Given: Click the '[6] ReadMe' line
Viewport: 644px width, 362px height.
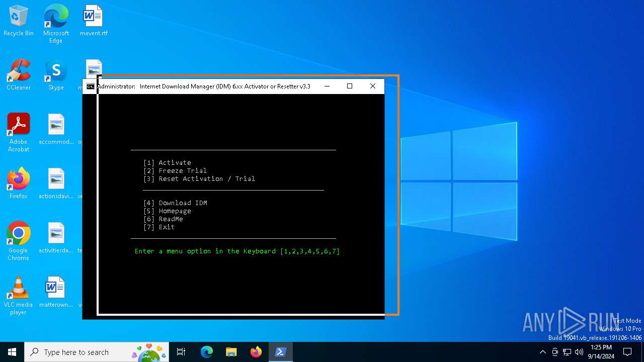Looking at the screenshot, I should tap(163, 219).
